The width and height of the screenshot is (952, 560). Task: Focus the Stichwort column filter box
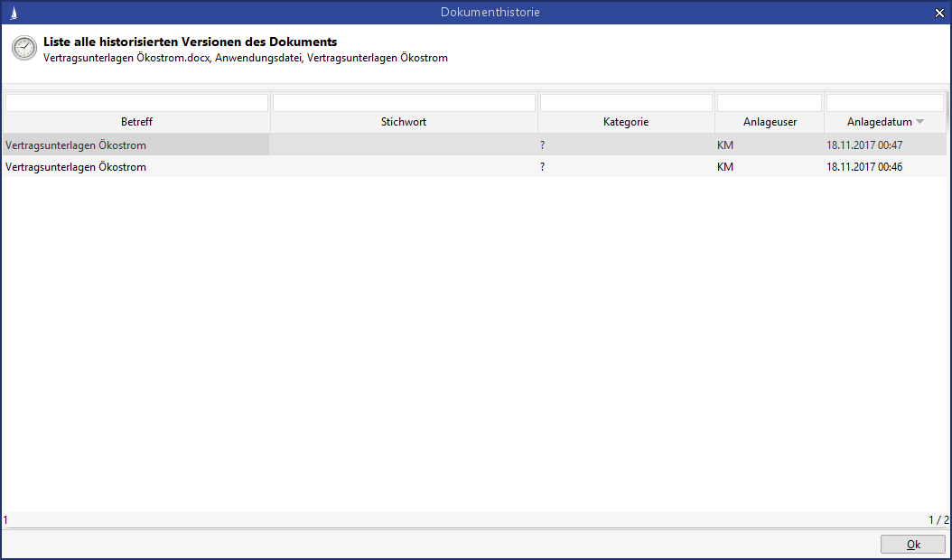coord(404,103)
